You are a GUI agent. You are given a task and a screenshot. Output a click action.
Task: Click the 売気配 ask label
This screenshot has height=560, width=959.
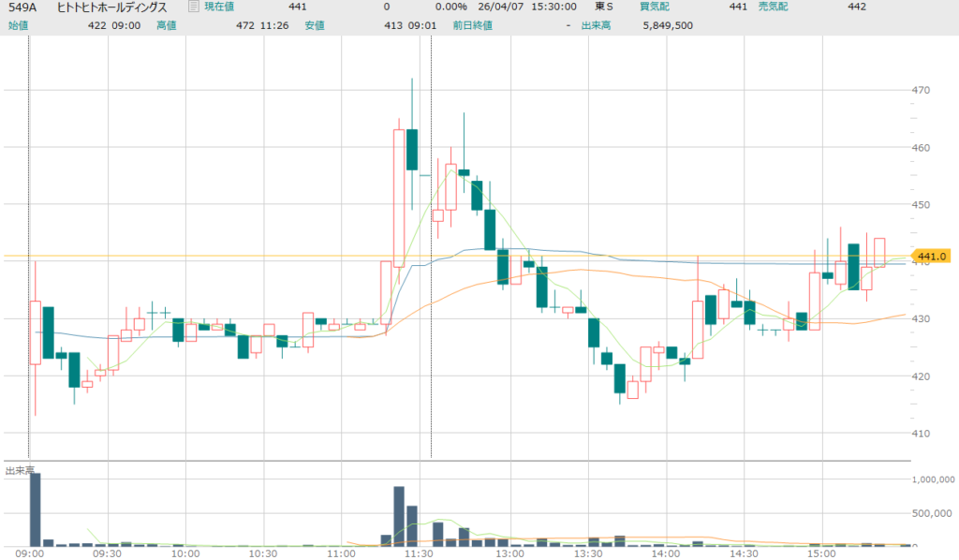774,7
